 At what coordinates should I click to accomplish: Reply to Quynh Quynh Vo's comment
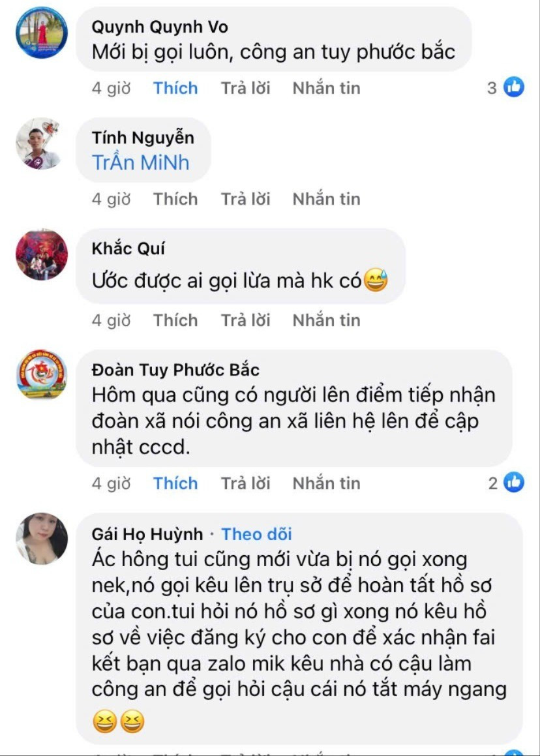tap(245, 88)
